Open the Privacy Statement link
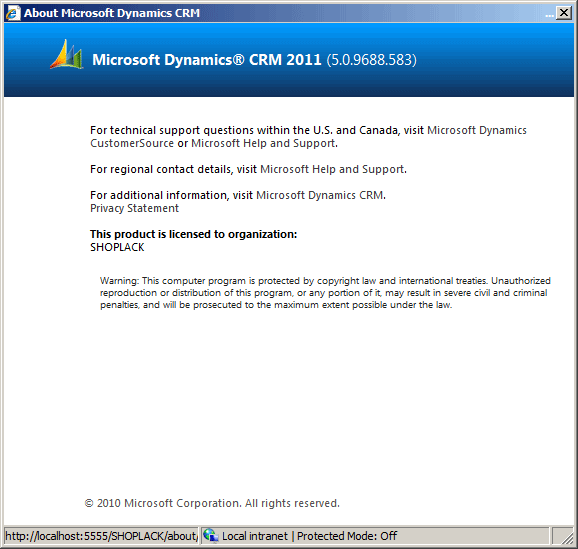This screenshot has width=578, height=549. [135, 208]
